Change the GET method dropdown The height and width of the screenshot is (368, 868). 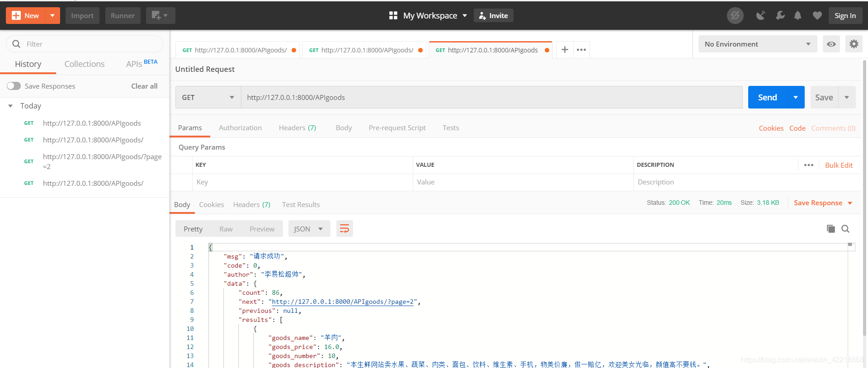(208, 97)
